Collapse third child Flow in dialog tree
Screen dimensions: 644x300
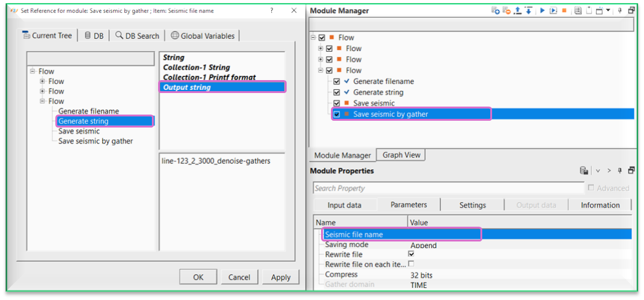[42, 101]
